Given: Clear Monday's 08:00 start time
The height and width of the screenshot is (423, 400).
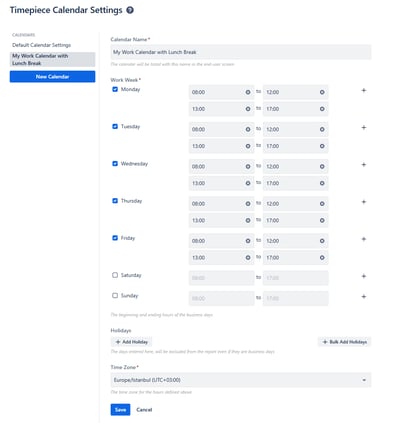Looking at the screenshot, I should click(248, 92).
